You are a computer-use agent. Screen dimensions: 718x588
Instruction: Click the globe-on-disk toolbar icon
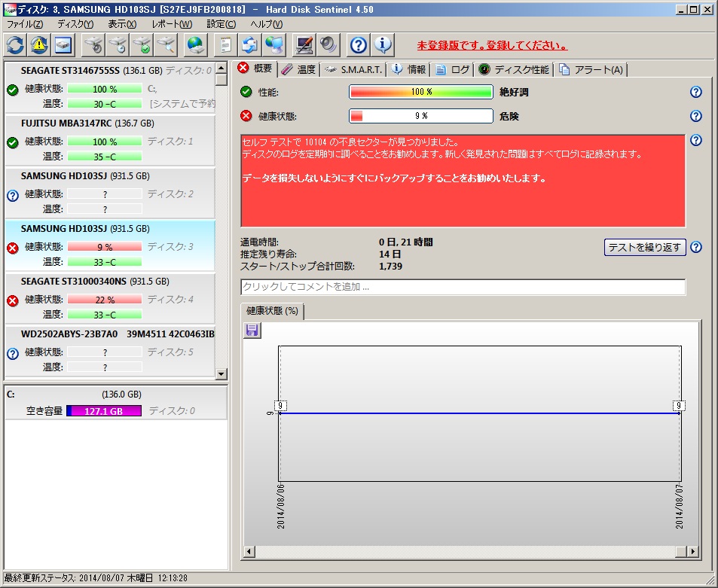click(x=196, y=45)
